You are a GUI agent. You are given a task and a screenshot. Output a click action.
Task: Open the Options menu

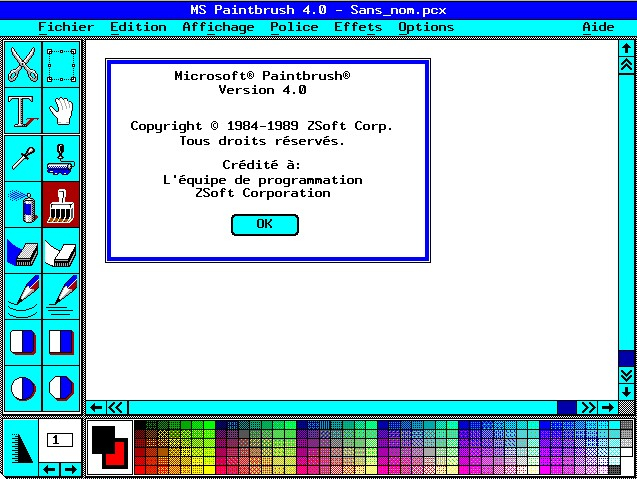tap(426, 27)
